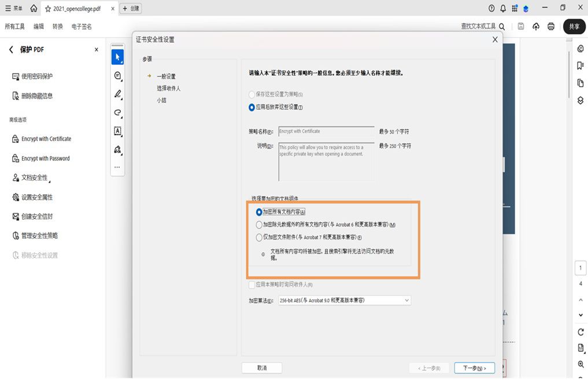Open the comment tool in the left toolbar

click(117, 76)
